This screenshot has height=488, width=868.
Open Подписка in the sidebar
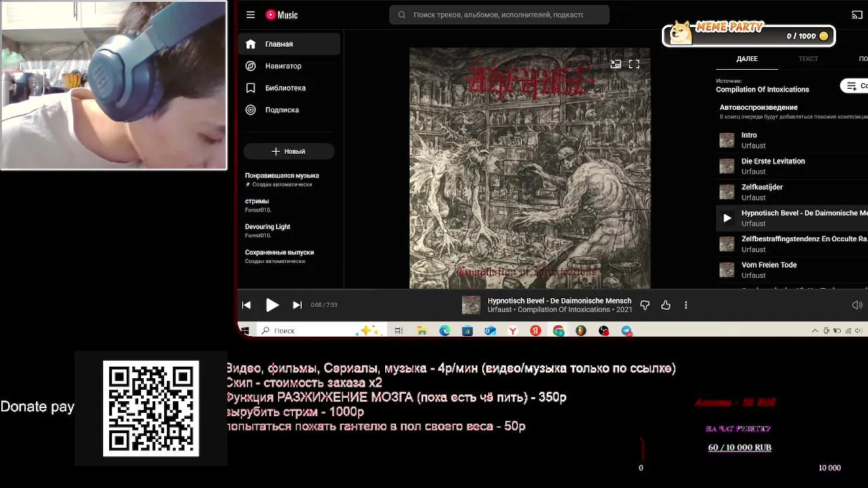pos(289,110)
